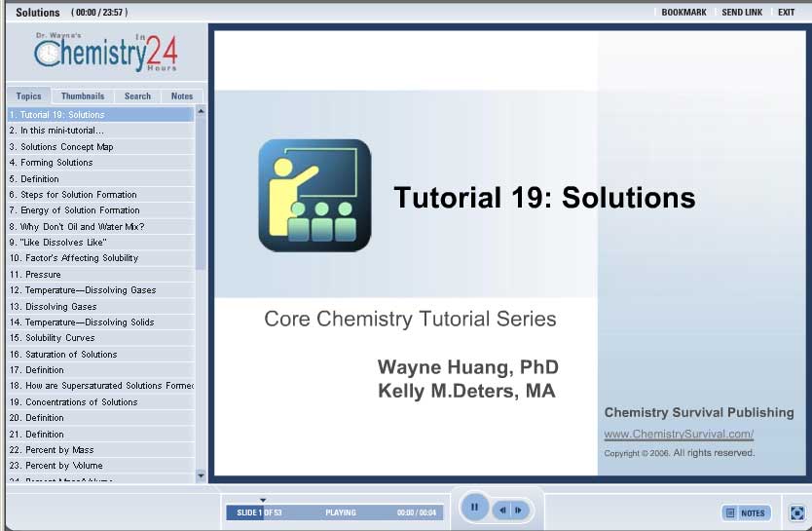The height and width of the screenshot is (531, 812).
Task: Go to the previous slide
Action: point(502,510)
